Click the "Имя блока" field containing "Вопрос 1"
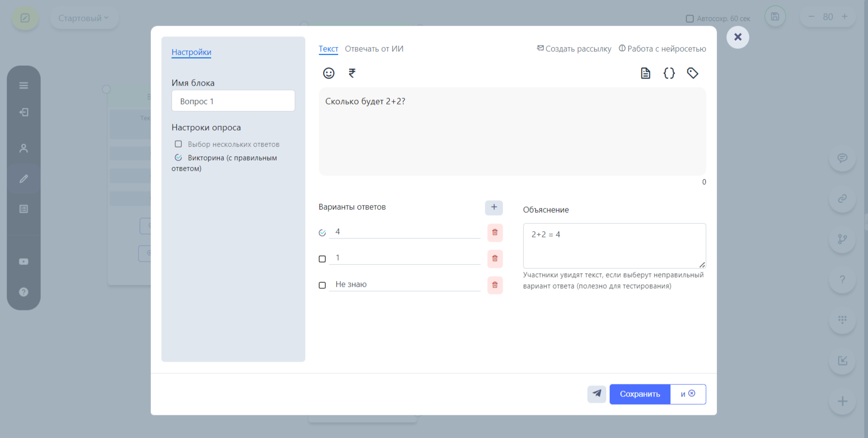This screenshot has height=438, width=868. click(233, 101)
